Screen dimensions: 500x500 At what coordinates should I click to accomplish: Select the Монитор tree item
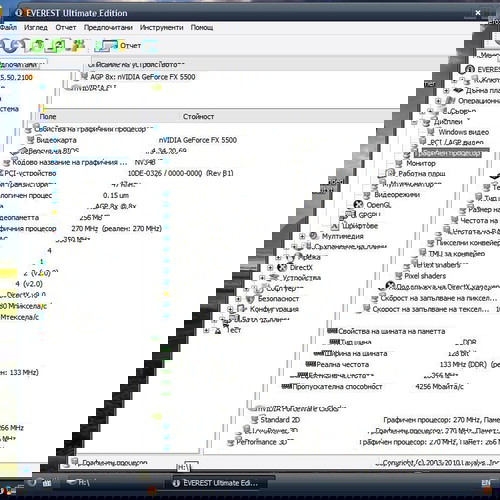[x=421, y=163]
